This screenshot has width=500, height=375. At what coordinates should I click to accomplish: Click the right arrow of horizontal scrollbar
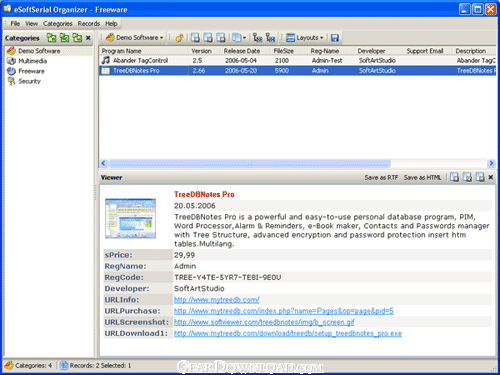click(x=491, y=163)
